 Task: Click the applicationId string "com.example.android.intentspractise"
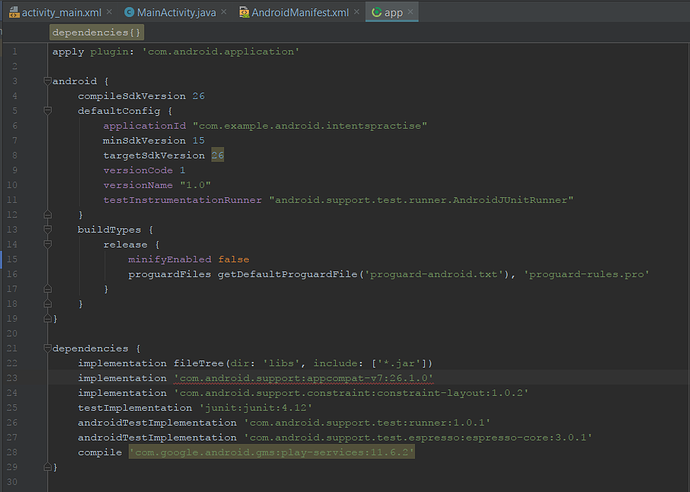coord(310,126)
